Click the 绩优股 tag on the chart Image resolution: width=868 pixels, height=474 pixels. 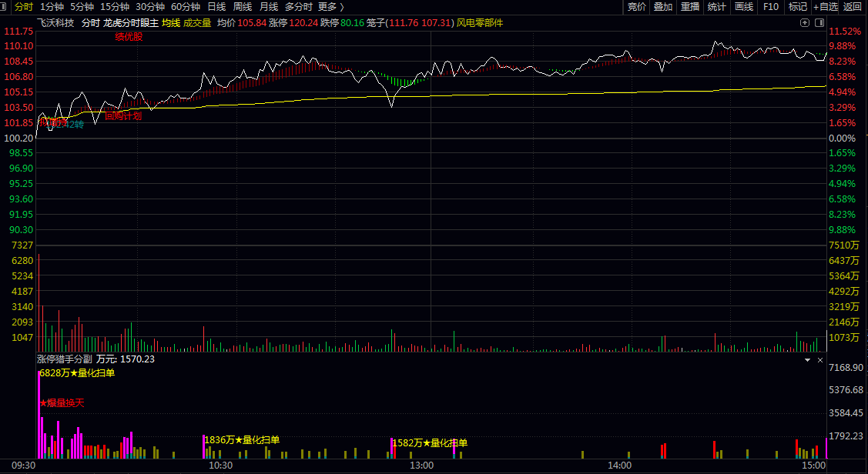[x=129, y=36]
